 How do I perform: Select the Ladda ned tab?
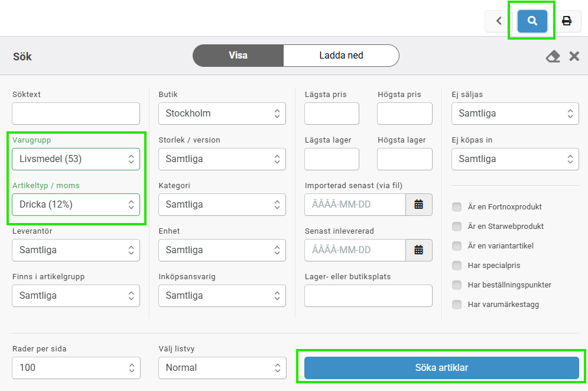[x=341, y=56]
